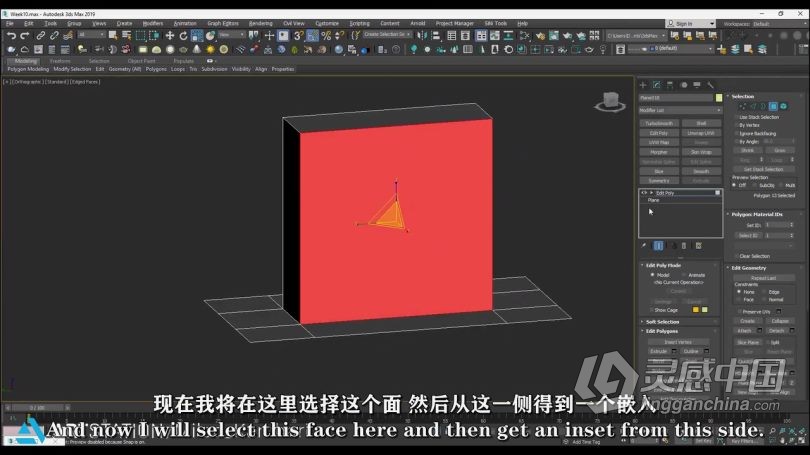This screenshot has width=810, height=455.
Task: Open the Create tab in command panel
Action: (x=643, y=85)
